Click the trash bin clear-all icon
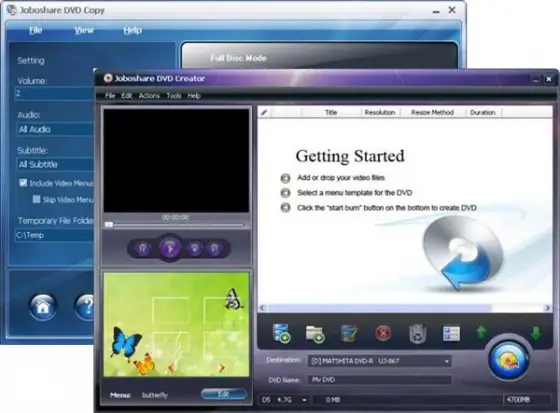 418,334
